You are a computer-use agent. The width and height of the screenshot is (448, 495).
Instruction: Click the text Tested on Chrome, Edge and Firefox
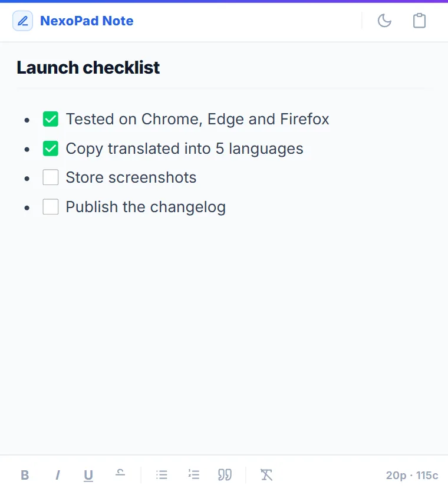coord(197,119)
